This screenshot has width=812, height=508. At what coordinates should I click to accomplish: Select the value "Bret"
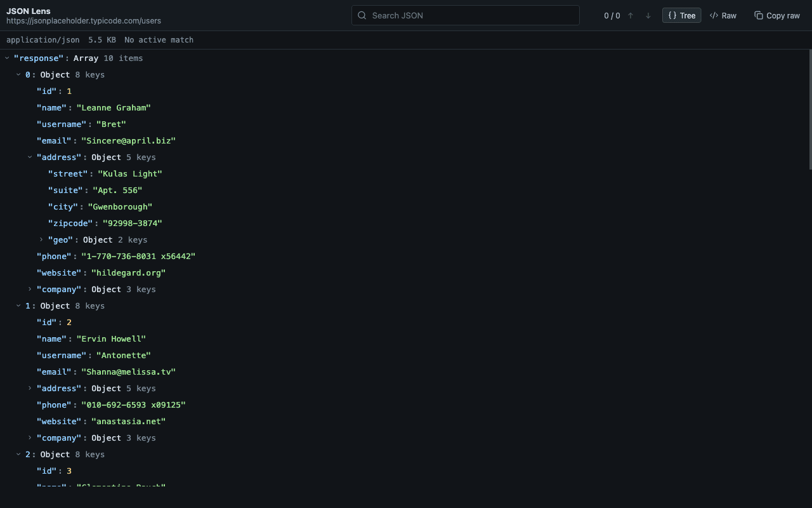pyautogui.click(x=111, y=124)
